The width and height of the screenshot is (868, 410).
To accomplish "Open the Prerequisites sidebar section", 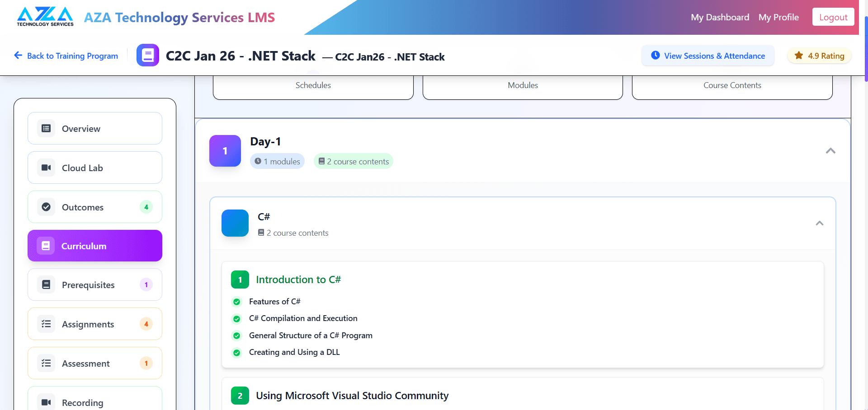I will pos(95,284).
